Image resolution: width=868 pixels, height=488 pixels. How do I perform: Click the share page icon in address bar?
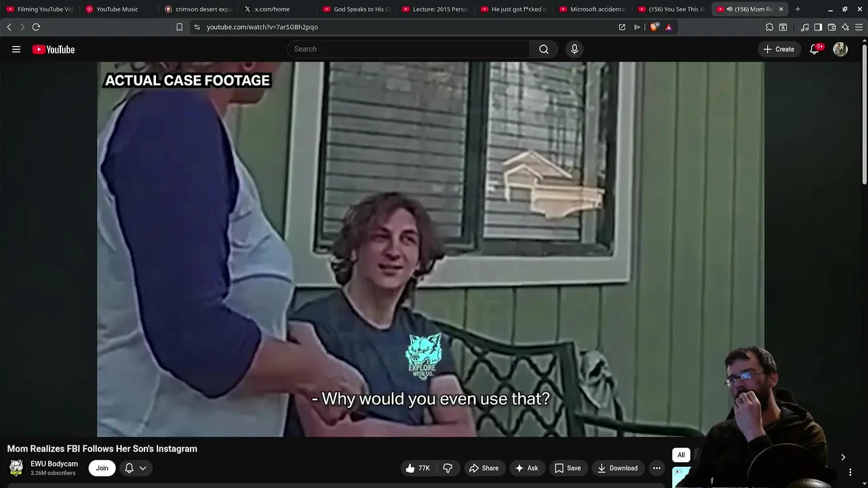(622, 27)
